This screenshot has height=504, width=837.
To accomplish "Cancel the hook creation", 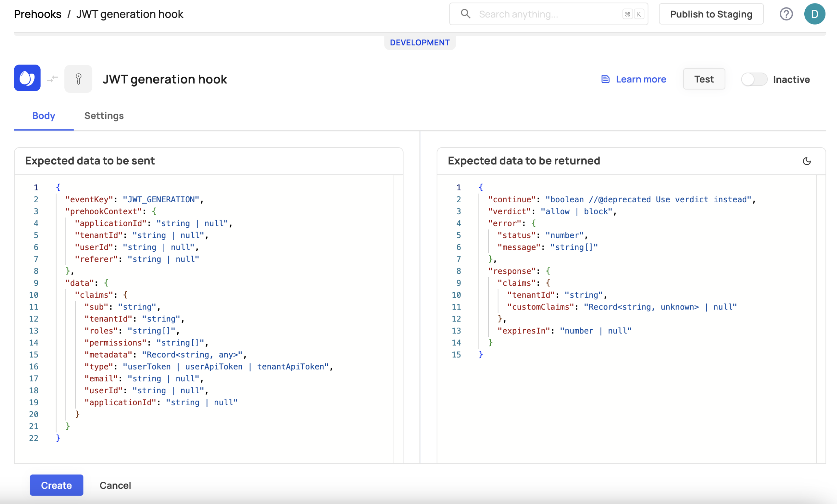I will pos(115,485).
